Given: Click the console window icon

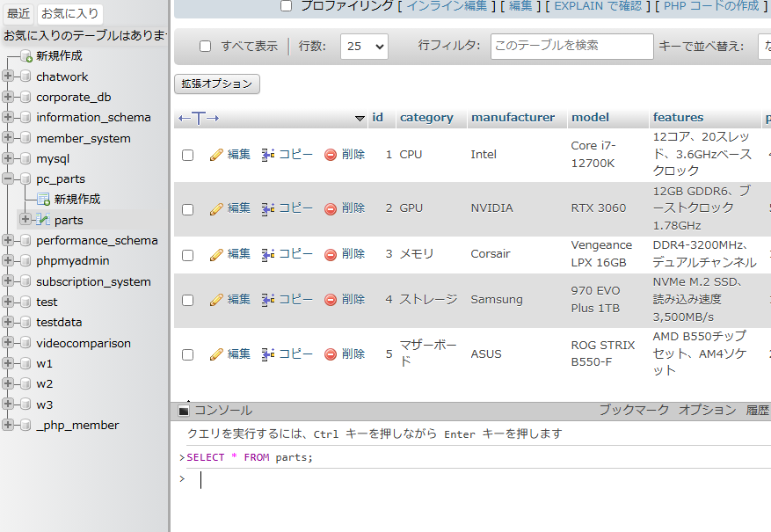Looking at the screenshot, I should tap(184, 411).
